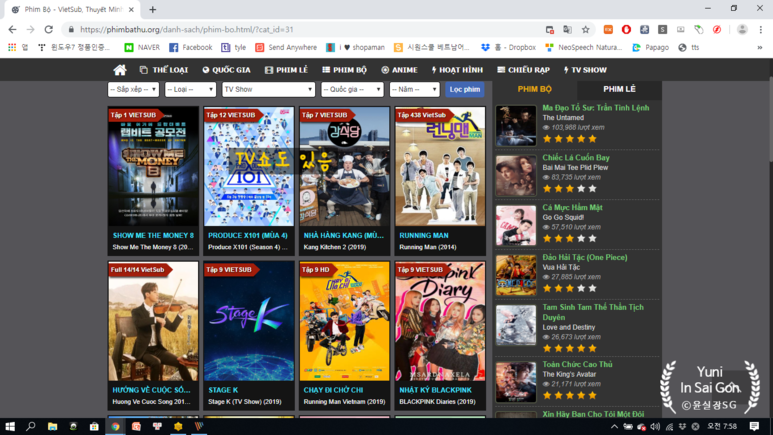Screen dimensions: 773x435
Task: Open Windows taskbar search
Action: (31, 426)
